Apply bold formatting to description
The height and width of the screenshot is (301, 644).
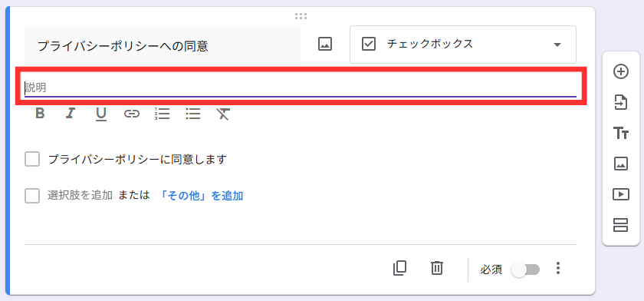(x=40, y=113)
